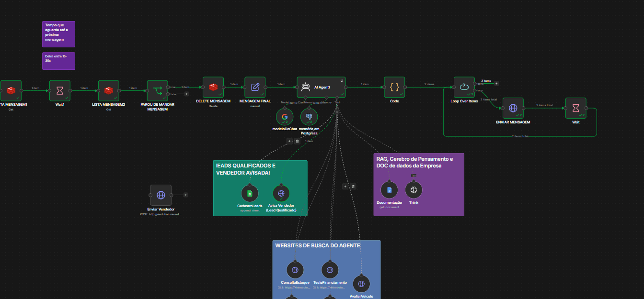Click the ENVIAR MENSAGEM HTTP node
The width and height of the screenshot is (644, 299).
pyautogui.click(x=513, y=108)
